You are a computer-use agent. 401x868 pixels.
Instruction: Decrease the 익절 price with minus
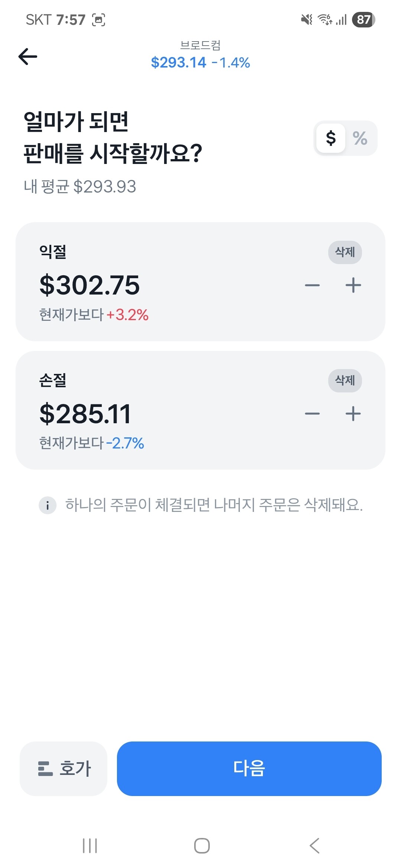click(312, 285)
